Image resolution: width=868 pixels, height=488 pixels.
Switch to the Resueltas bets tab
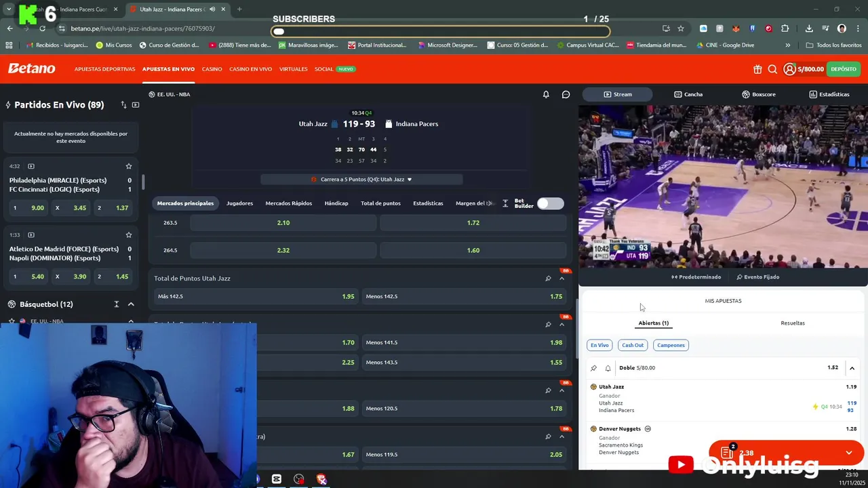(793, 323)
